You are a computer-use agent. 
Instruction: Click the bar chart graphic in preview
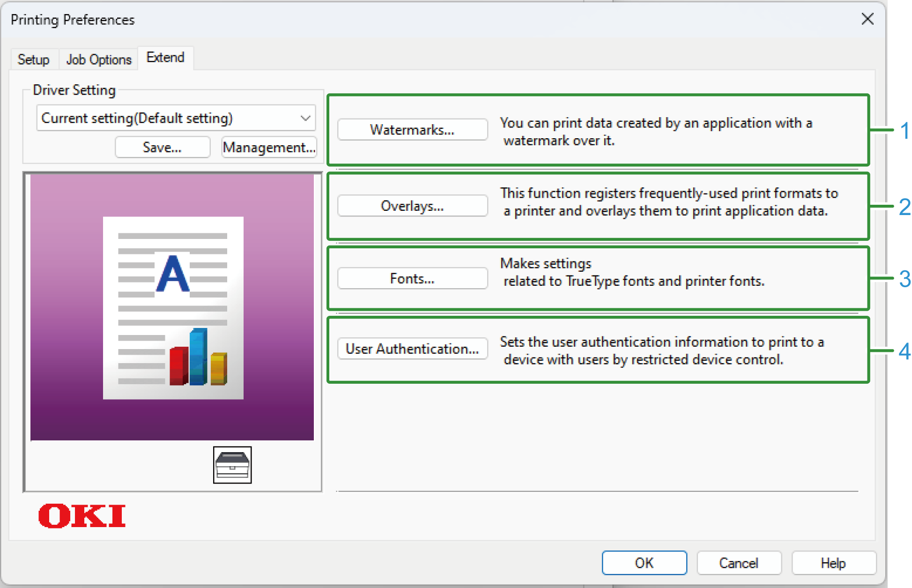point(198,358)
